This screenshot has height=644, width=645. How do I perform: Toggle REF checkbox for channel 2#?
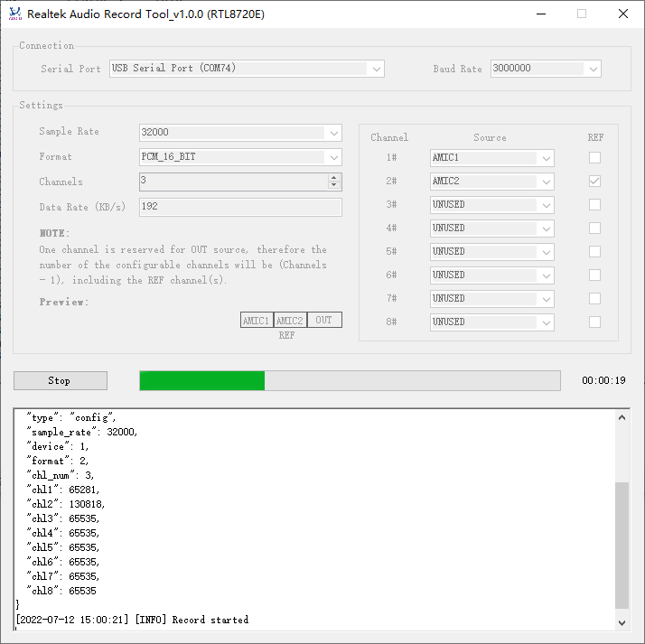(594, 182)
